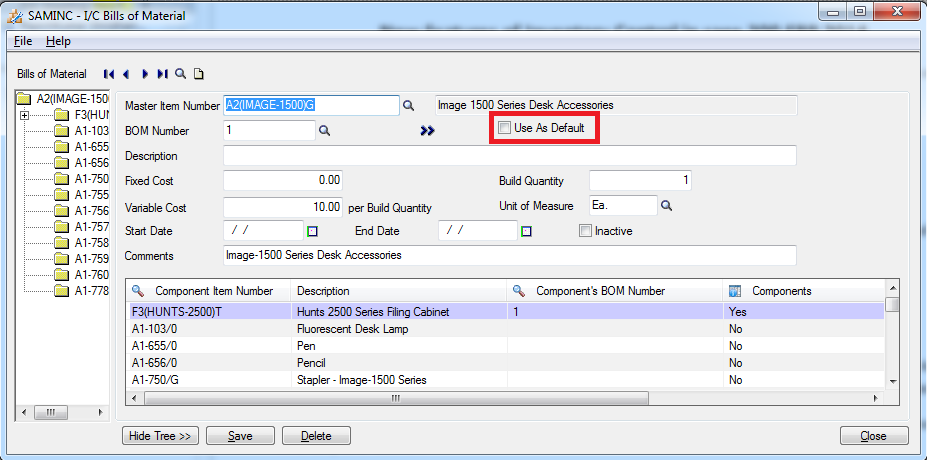The width and height of the screenshot is (927, 460).
Task: Click the Save button
Action: coord(240,436)
